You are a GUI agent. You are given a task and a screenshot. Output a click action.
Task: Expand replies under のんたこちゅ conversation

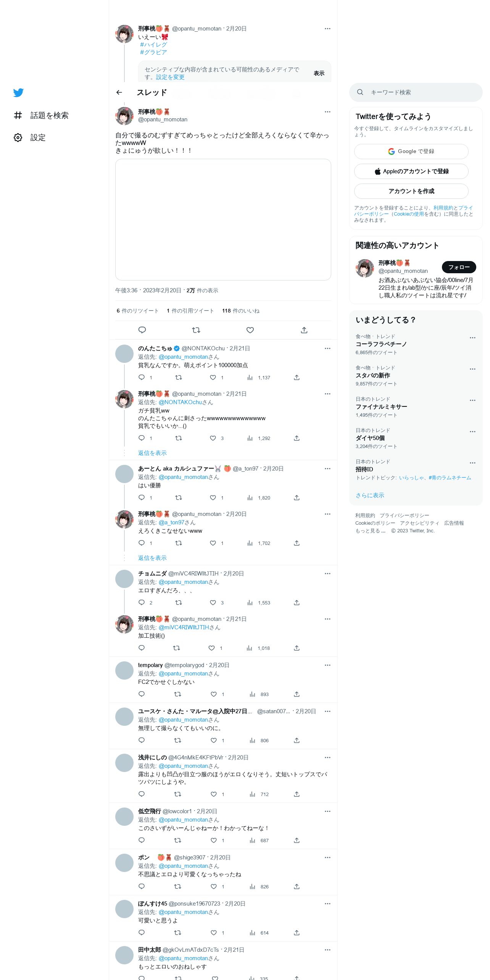pos(152,453)
